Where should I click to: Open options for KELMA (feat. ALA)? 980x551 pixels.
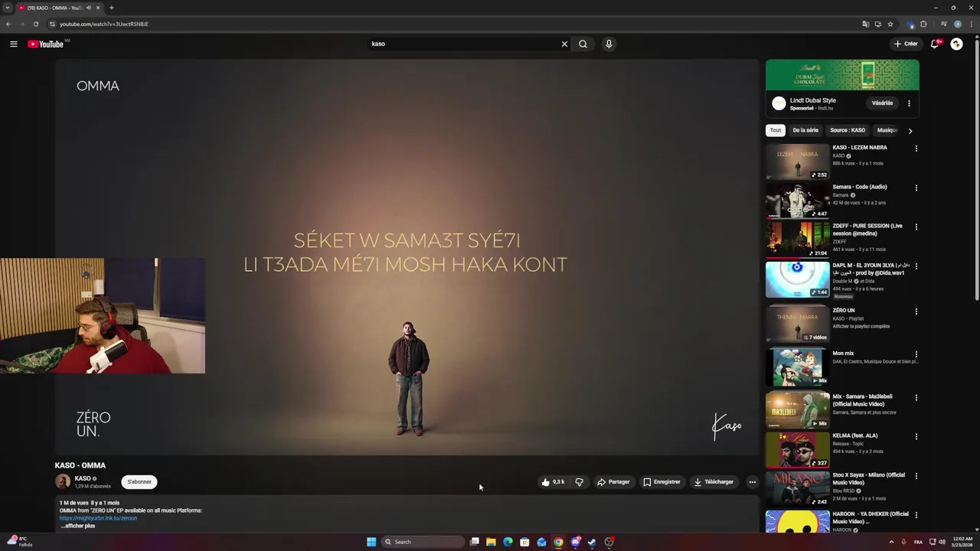(916, 436)
